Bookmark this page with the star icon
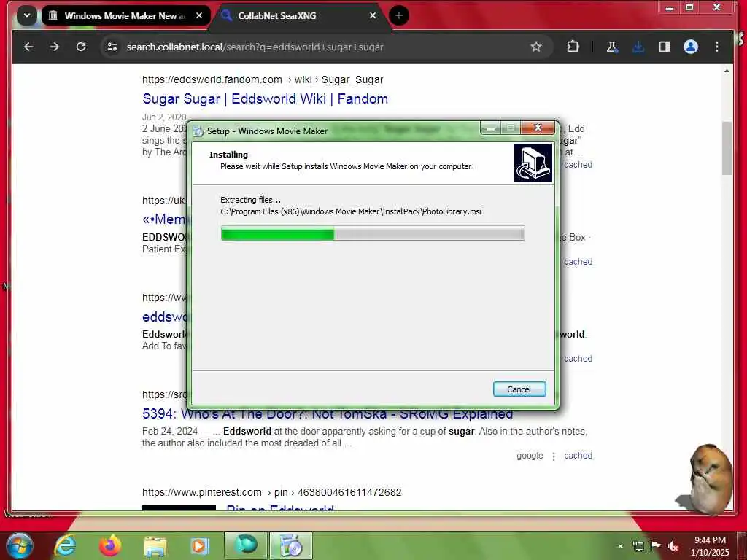This screenshot has width=747, height=560. 536,47
